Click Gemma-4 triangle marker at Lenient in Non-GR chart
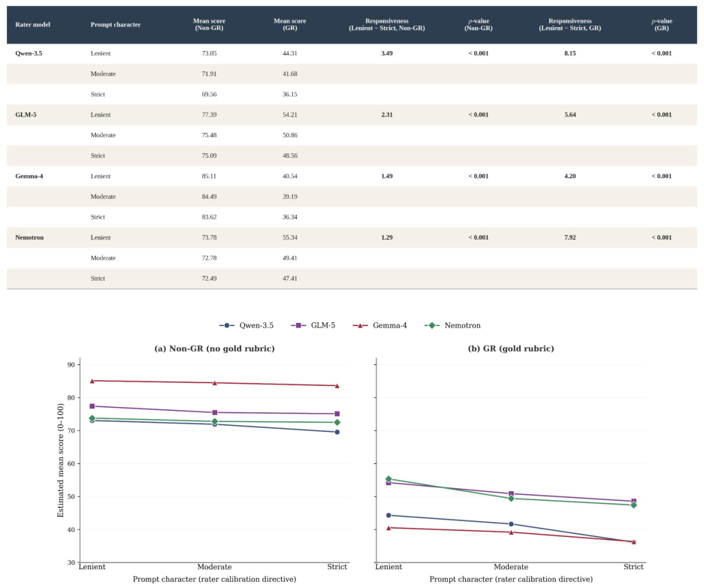Viewport: 704px width, 588px height. click(92, 381)
